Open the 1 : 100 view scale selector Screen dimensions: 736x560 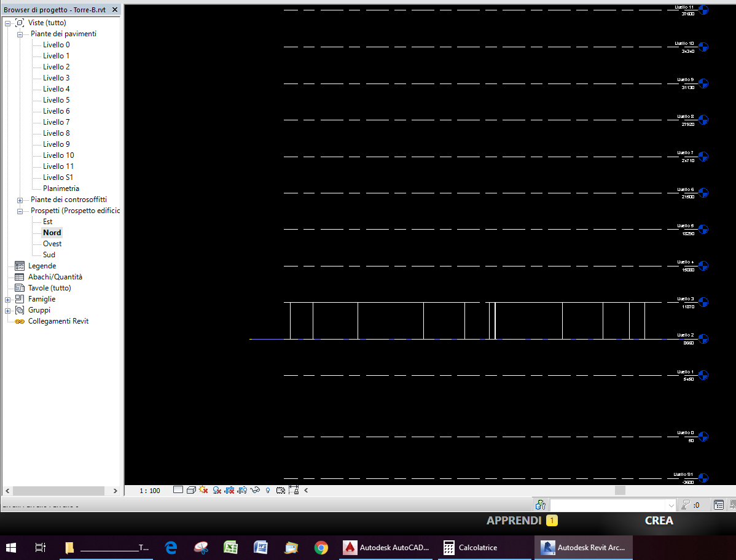pos(149,491)
